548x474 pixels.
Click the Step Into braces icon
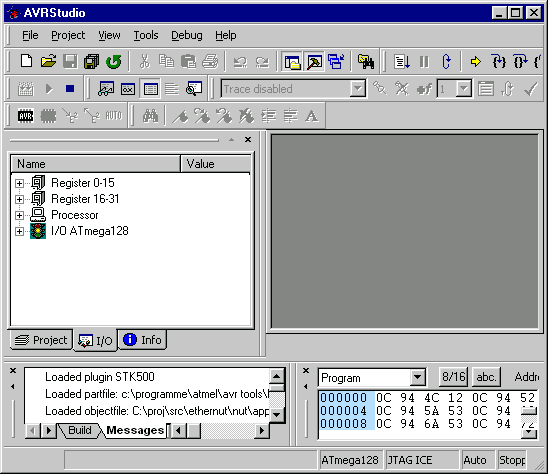point(498,62)
